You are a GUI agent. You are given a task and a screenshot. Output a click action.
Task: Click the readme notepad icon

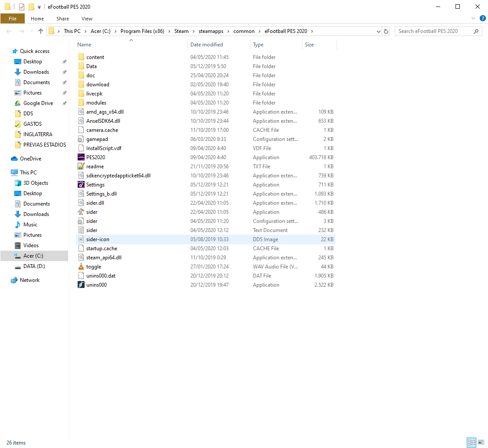(x=81, y=167)
